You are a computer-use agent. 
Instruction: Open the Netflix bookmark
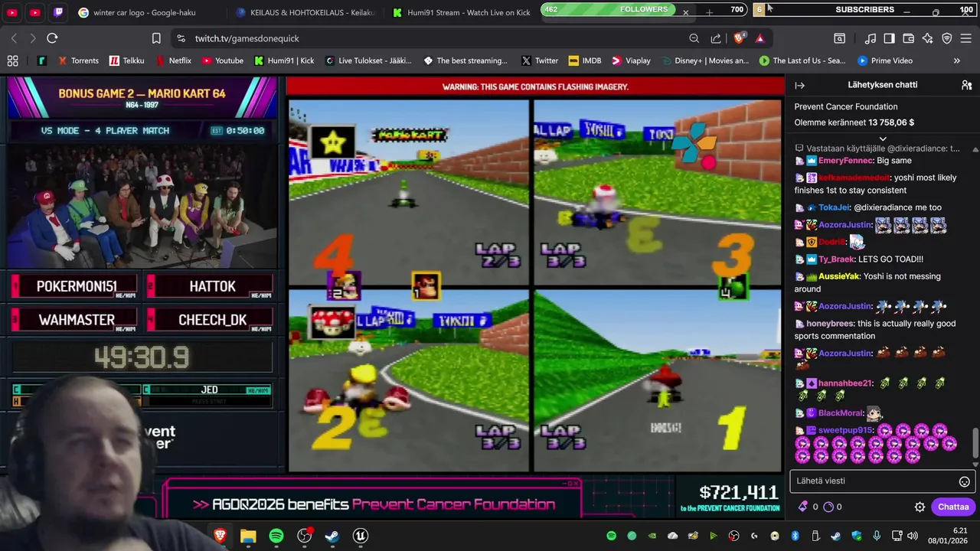pos(174,60)
